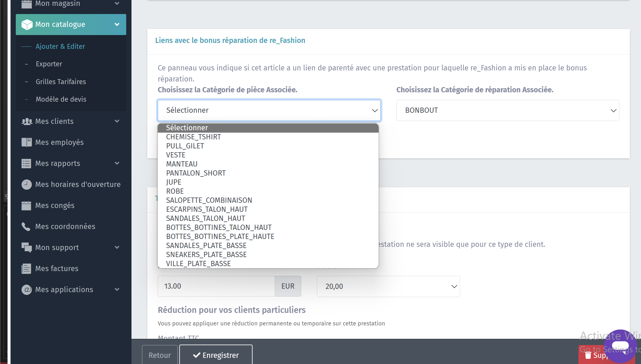
Task: Open the BONBOUT repair category dropdown
Action: click(507, 110)
